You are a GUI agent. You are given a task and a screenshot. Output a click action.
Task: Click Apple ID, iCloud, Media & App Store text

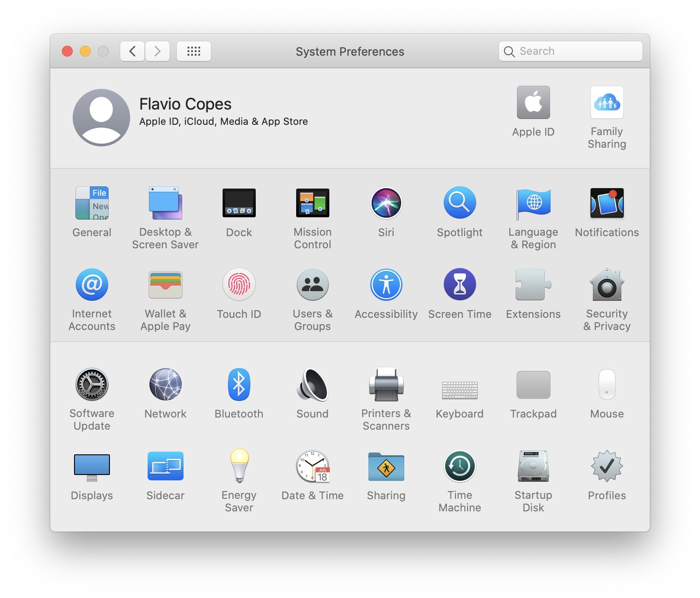tap(223, 122)
